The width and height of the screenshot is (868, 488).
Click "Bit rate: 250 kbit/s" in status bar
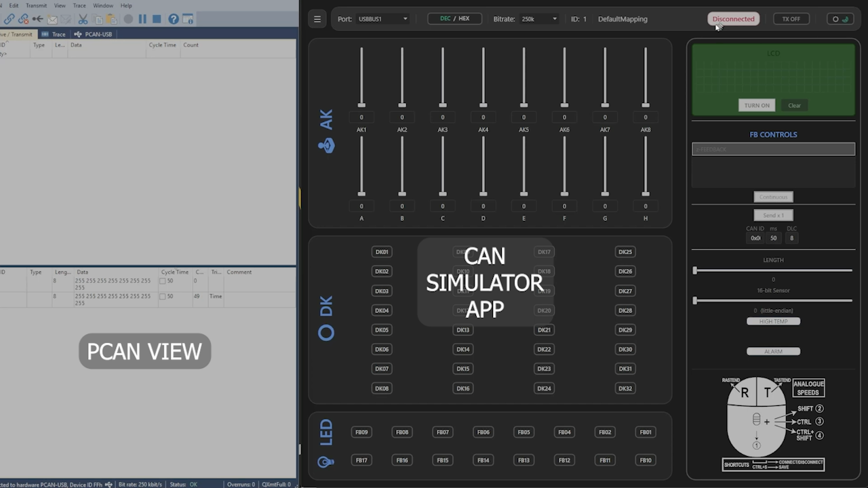point(141,485)
